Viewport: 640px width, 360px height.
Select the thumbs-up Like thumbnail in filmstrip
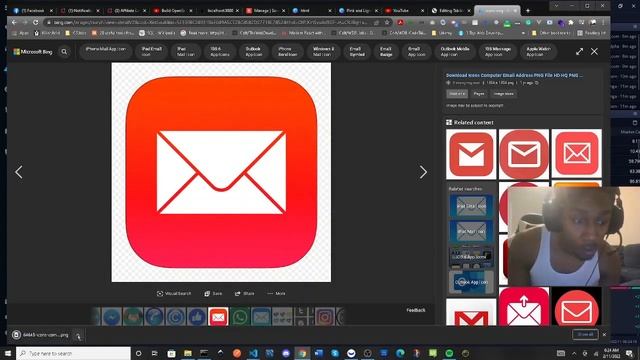click(197, 317)
